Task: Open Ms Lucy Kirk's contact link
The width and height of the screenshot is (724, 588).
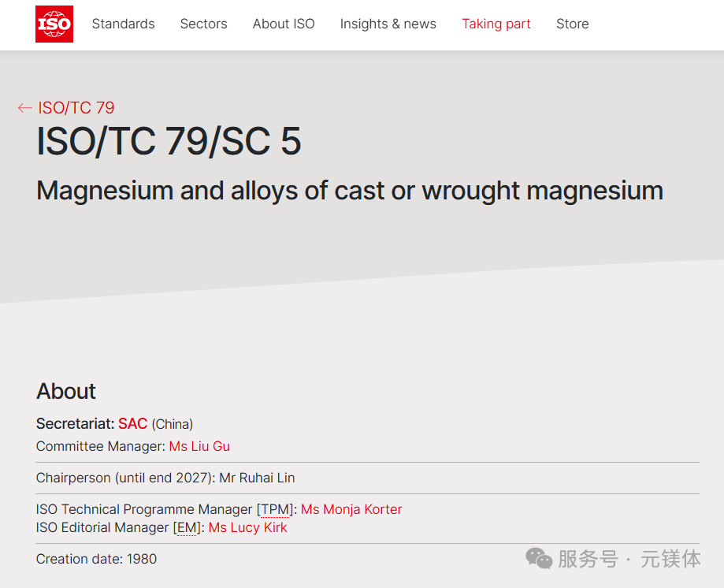Action: 248,527
